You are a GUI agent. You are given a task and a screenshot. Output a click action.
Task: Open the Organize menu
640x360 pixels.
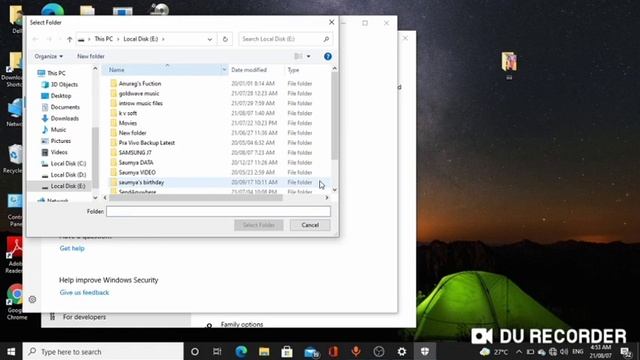tap(49, 56)
